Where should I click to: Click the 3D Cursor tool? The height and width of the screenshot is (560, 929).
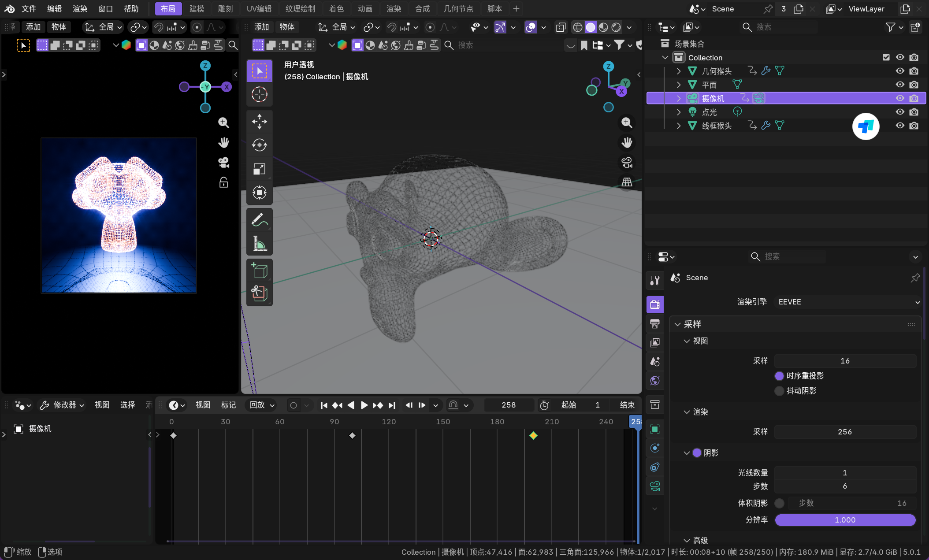[259, 94]
